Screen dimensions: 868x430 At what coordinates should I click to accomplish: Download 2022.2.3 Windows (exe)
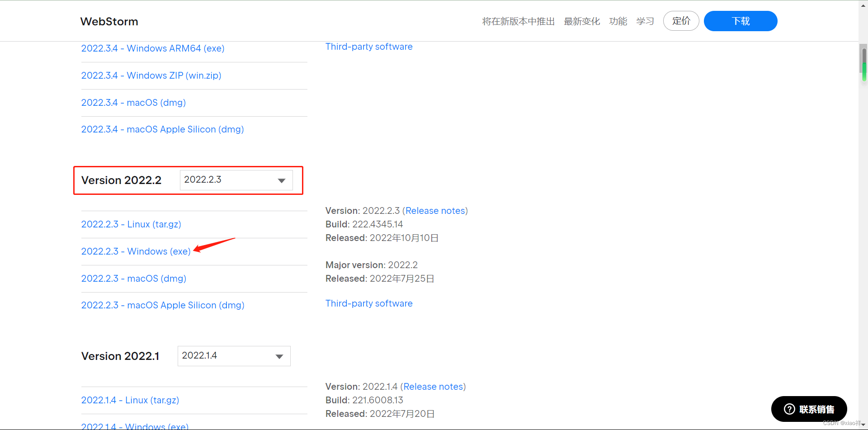[x=136, y=251]
